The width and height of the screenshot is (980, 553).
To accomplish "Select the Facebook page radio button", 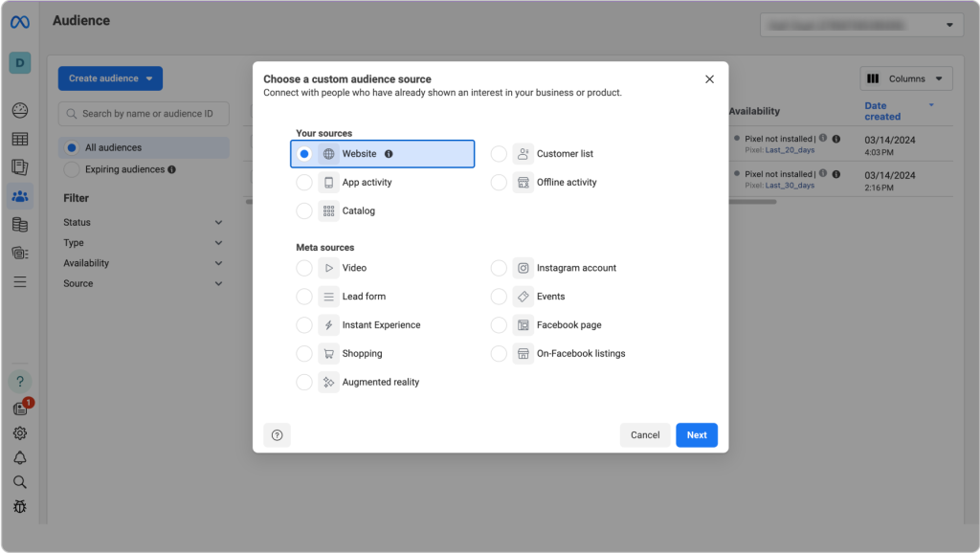I will (499, 325).
